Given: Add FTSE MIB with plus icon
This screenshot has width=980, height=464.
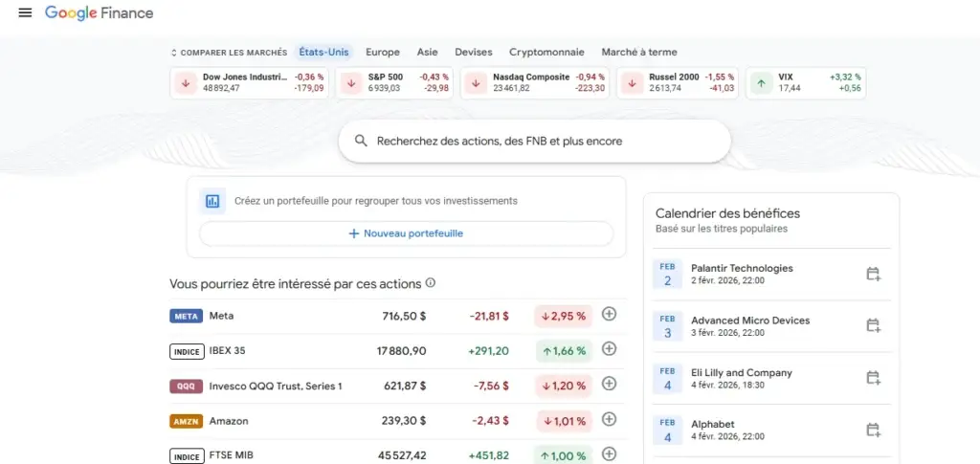Looking at the screenshot, I should [609, 454].
